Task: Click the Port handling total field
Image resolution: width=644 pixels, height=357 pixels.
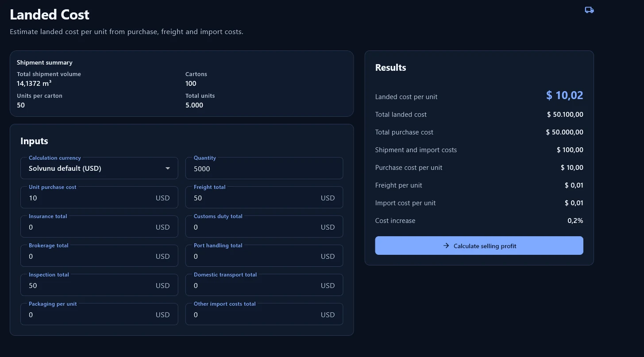Action: (x=264, y=256)
